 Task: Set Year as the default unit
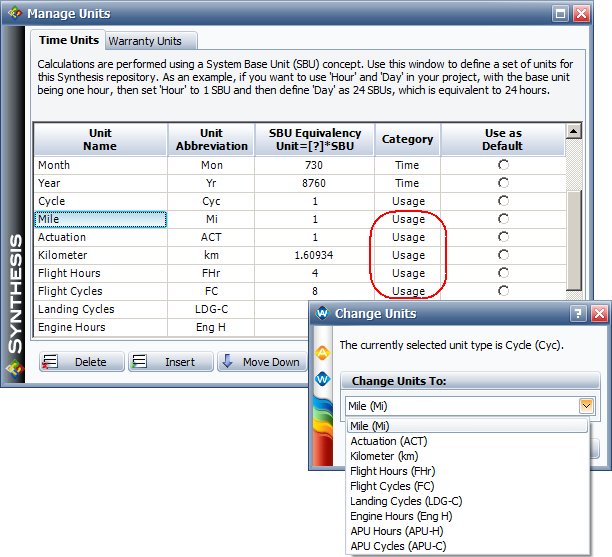(x=503, y=183)
